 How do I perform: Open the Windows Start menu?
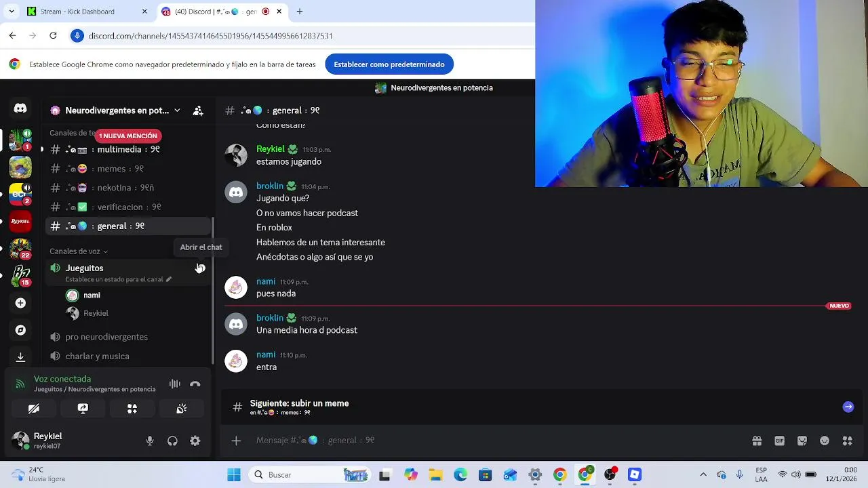coord(234,474)
